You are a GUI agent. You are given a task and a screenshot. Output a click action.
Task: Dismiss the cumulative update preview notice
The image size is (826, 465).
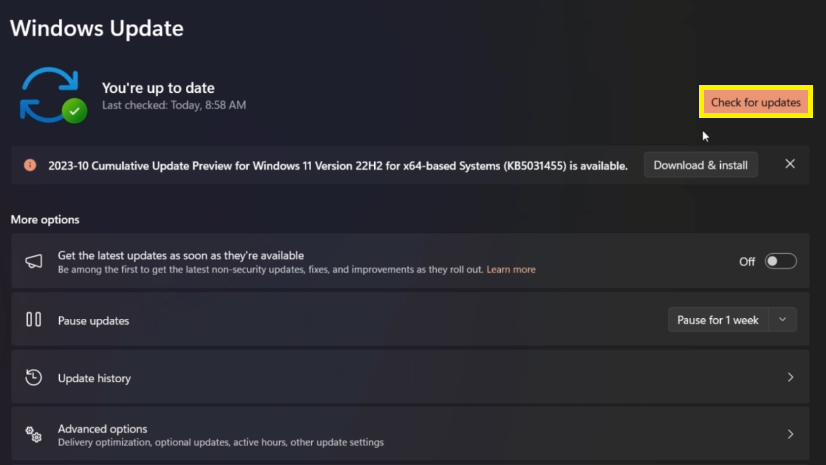(790, 164)
